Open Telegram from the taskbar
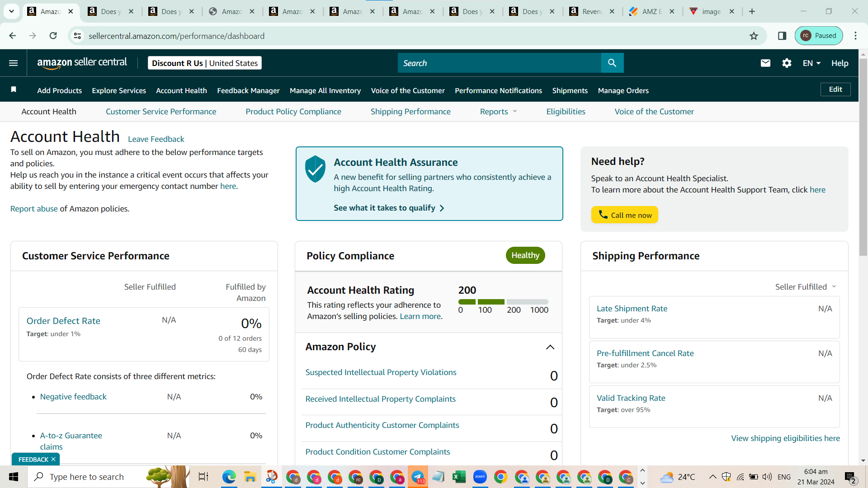Screen dimensions: 868x488 click(x=417, y=477)
